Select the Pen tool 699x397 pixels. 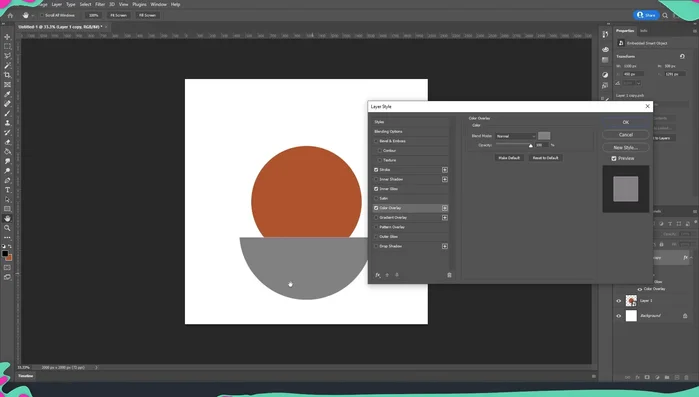tap(8, 180)
